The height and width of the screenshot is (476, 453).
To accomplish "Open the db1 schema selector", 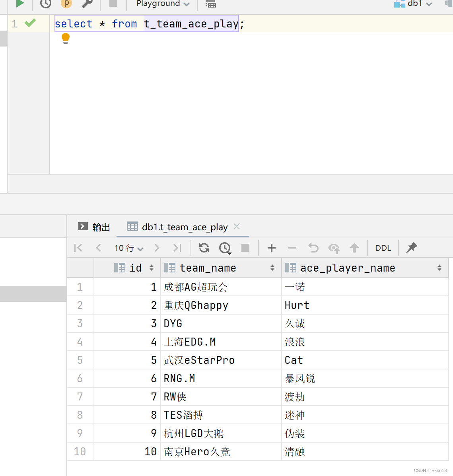I will [413, 4].
